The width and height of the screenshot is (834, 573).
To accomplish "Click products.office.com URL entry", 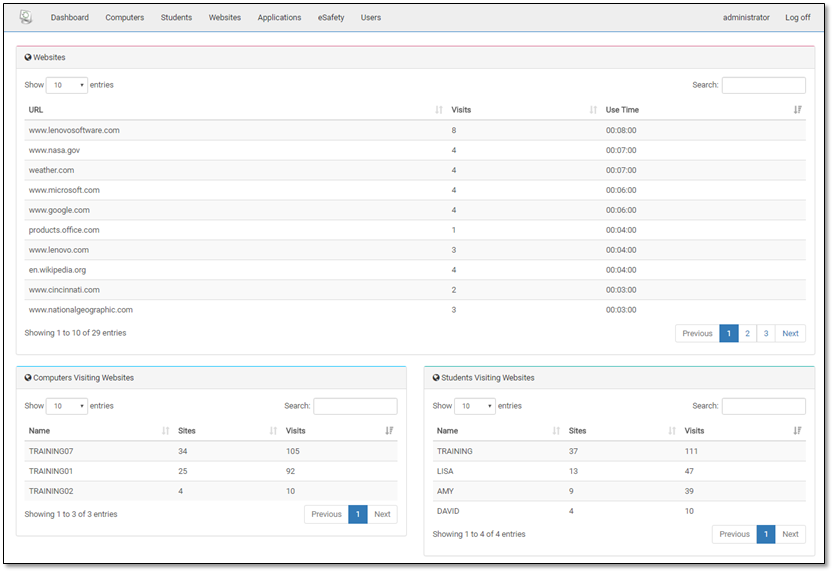I will coord(64,230).
